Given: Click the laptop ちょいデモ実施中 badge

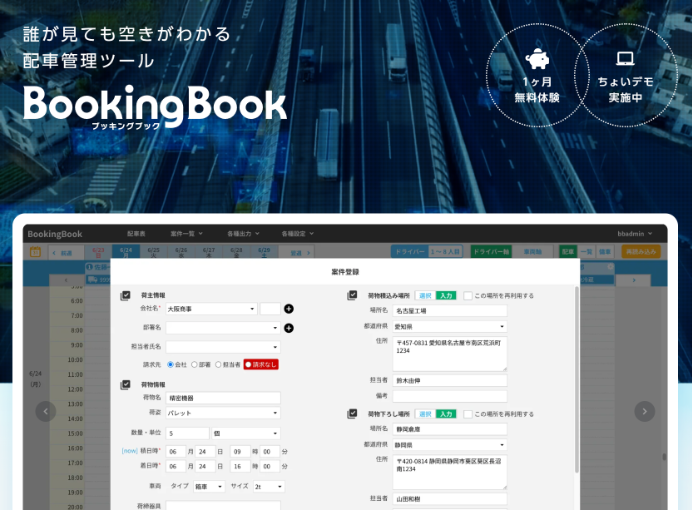Looking at the screenshot, I should tap(625, 75).
